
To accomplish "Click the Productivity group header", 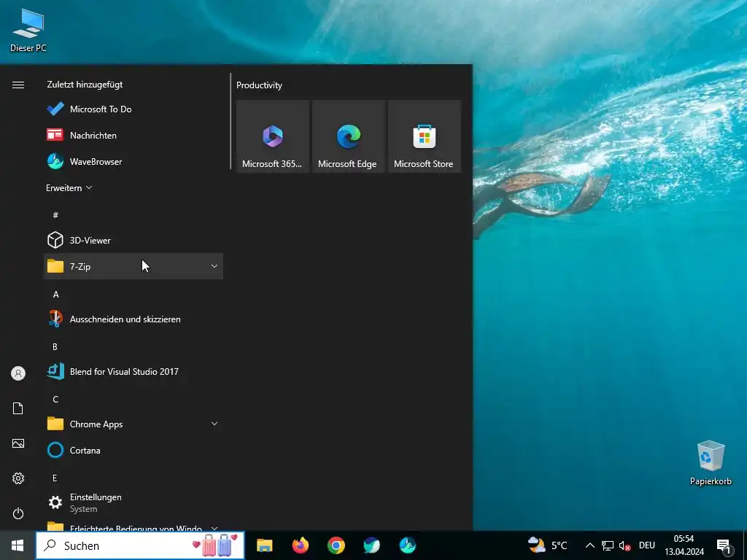I will click(x=259, y=85).
